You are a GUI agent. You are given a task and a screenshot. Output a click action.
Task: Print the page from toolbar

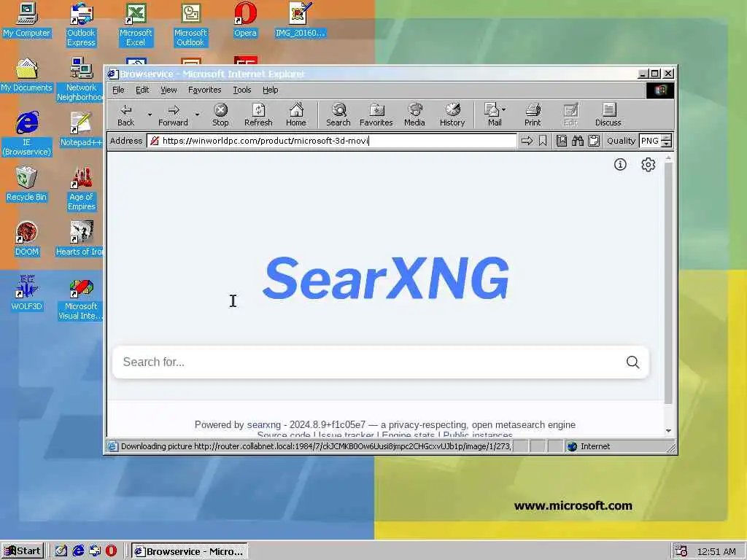coord(533,114)
